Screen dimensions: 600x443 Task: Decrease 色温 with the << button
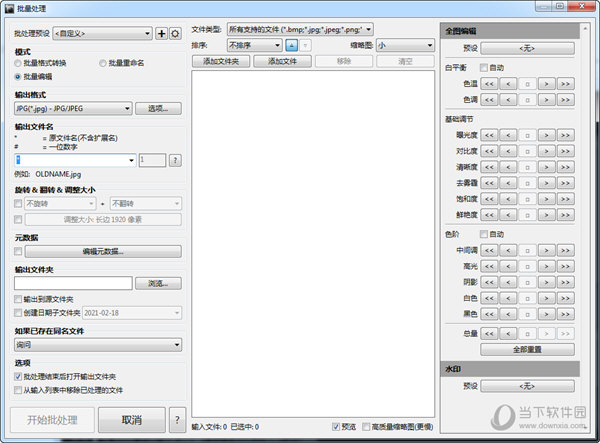tap(489, 84)
